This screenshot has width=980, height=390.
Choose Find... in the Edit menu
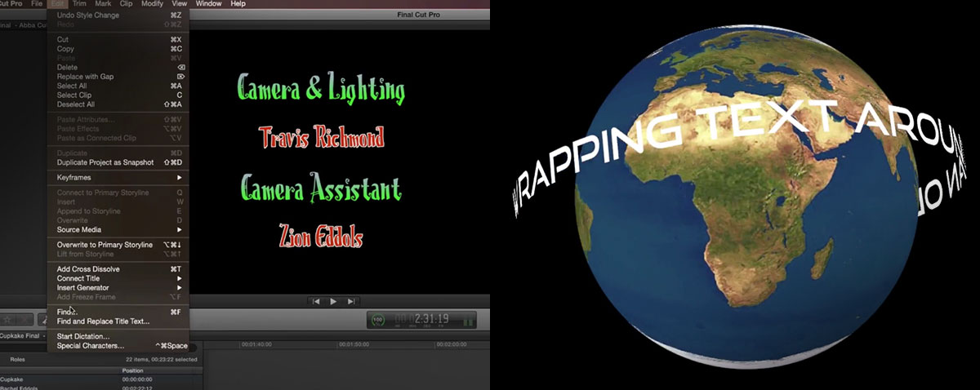click(118, 312)
